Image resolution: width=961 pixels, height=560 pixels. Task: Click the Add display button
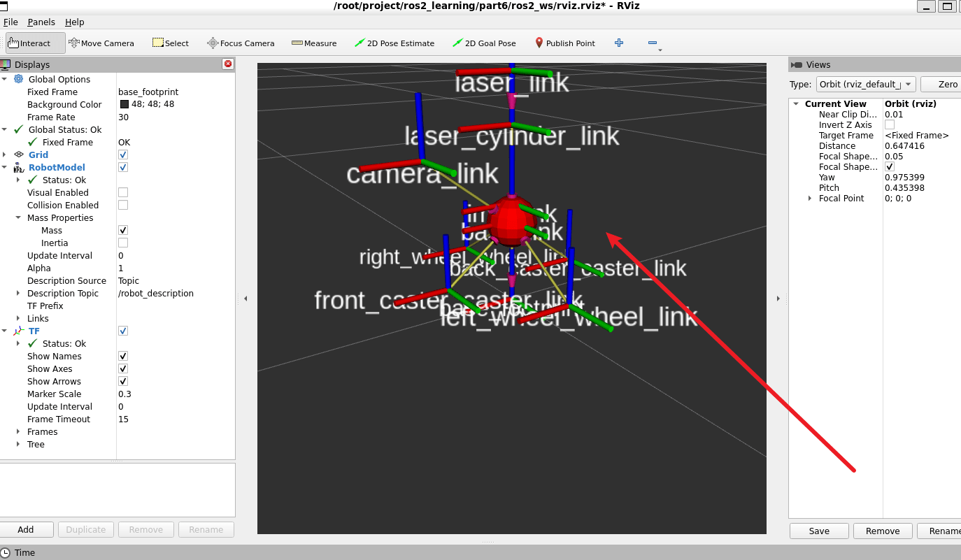[26, 529]
